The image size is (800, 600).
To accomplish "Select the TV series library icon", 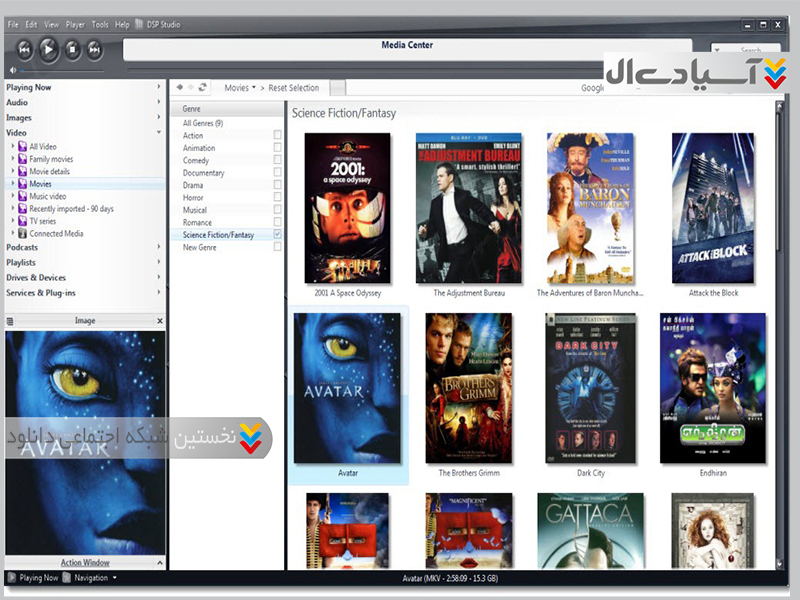I will (22, 221).
